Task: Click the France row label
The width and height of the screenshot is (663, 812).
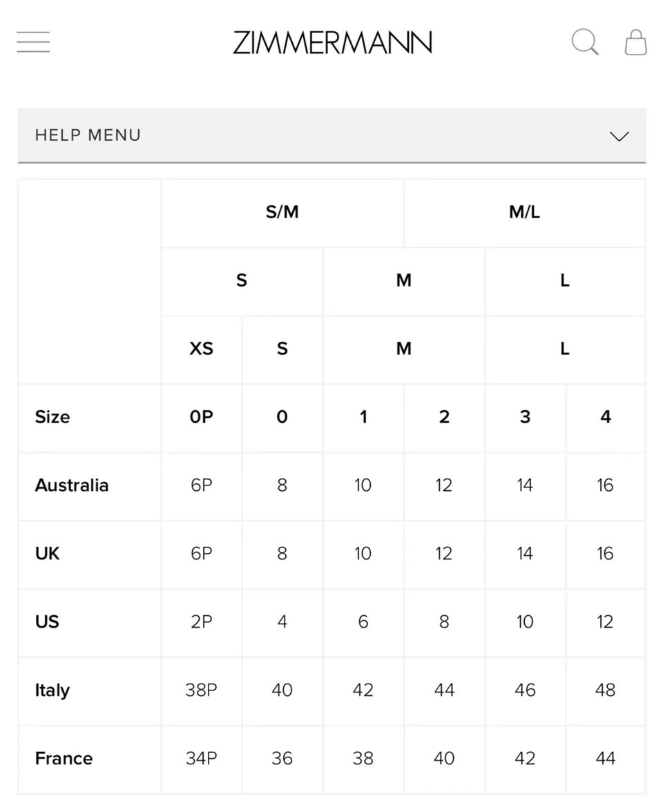Action: pos(64,759)
